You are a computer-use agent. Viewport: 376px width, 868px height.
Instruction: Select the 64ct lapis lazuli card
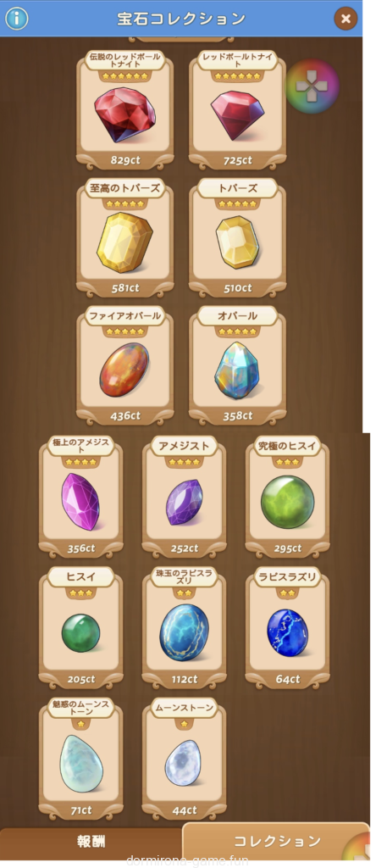click(x=288, y=628)
